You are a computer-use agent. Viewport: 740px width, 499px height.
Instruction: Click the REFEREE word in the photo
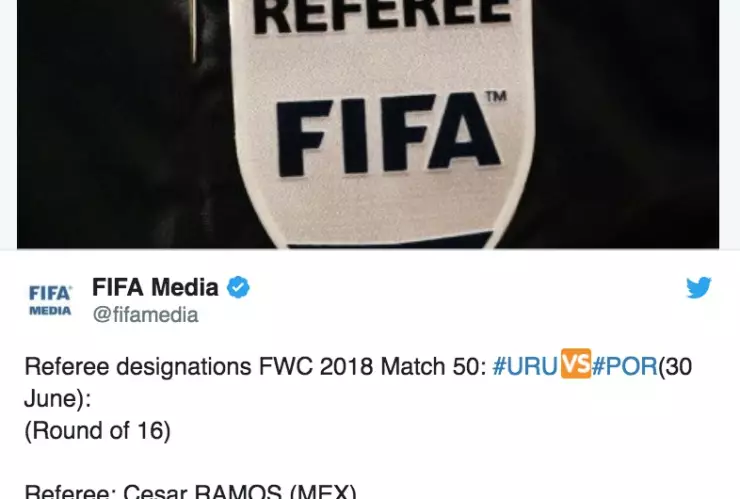coord(382,16)
